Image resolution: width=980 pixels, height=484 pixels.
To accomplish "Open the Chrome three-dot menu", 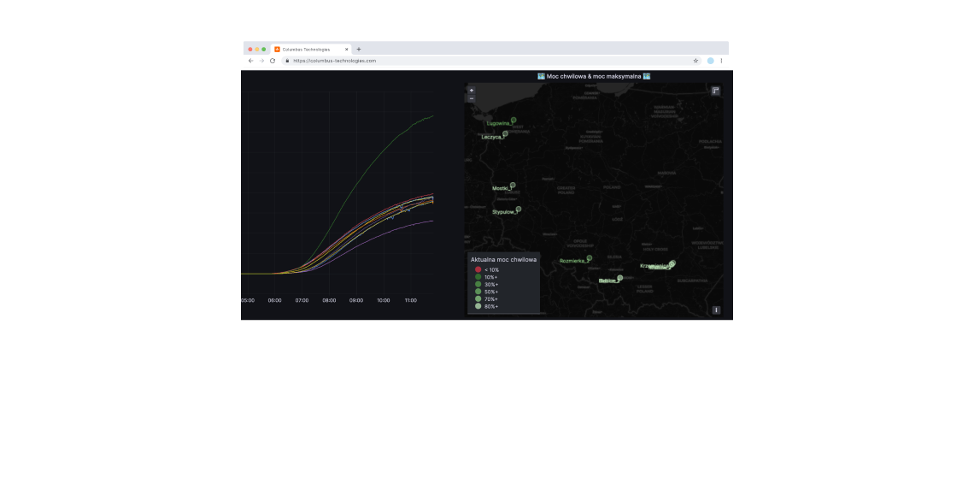I will coord(722,61).
